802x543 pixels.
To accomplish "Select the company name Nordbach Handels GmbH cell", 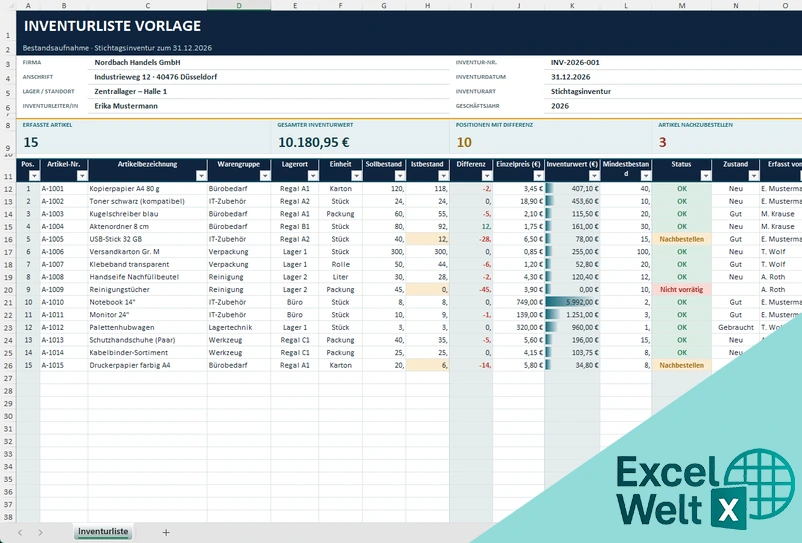I will 269,62.
